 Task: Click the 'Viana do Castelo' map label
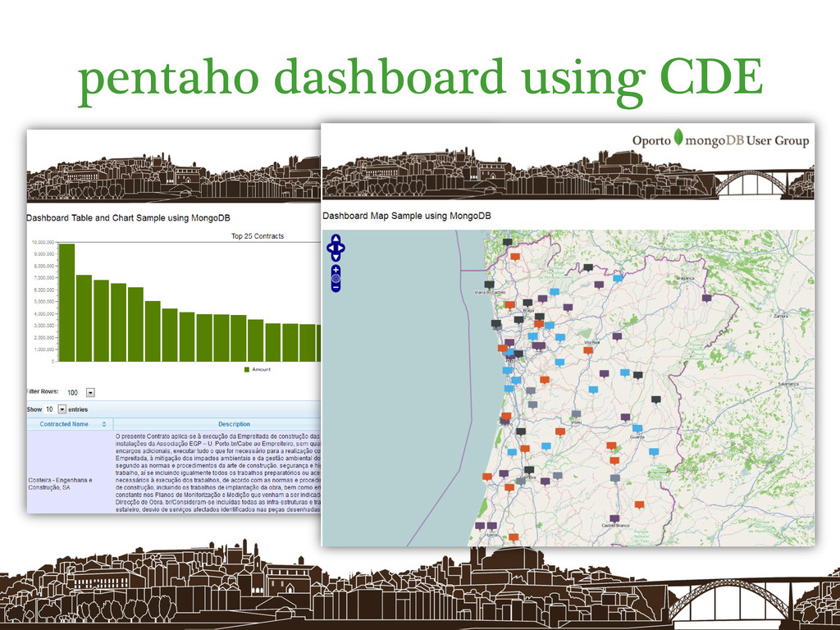[491, 293]
